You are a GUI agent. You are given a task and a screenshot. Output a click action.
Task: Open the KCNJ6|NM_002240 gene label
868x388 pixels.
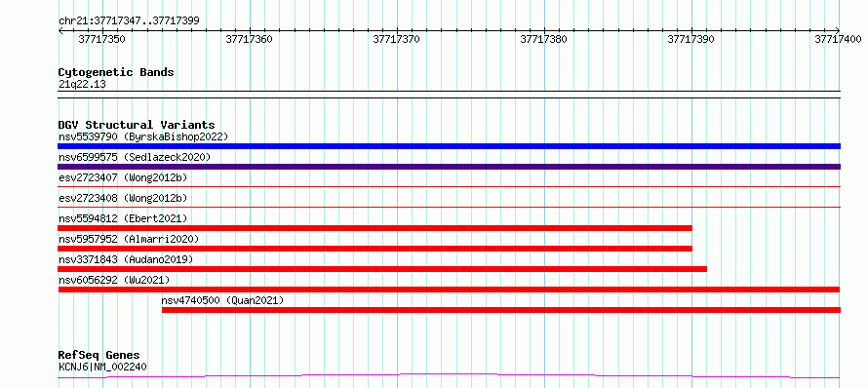tap(102, 367)
